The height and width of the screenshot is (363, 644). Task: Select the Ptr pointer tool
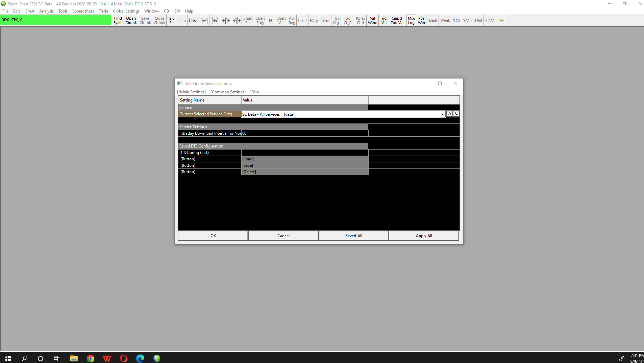coord(271,21)
